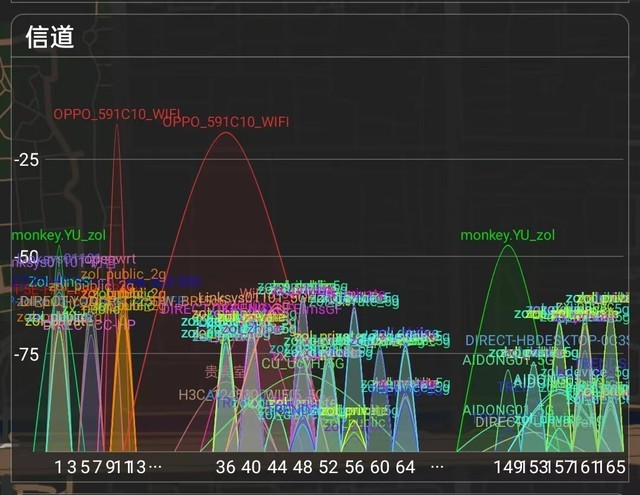
Task: Select channel 60 axis label
Action: [380, 467]
